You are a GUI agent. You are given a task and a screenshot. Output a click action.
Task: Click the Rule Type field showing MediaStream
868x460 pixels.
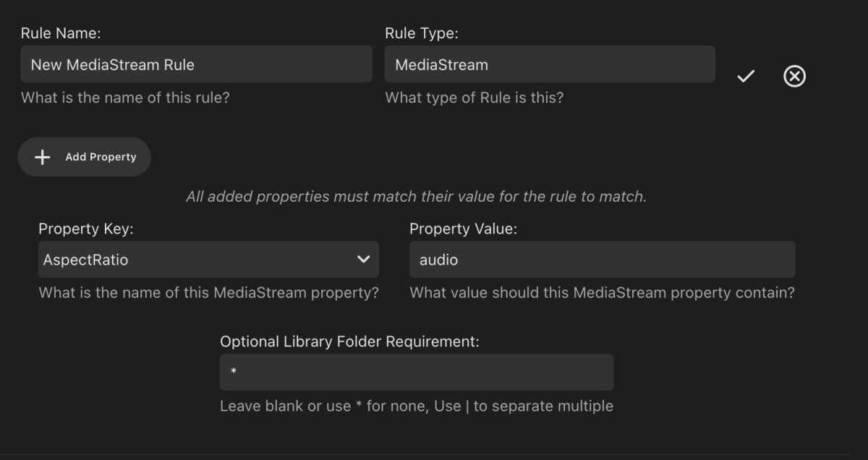click(549, 64)
